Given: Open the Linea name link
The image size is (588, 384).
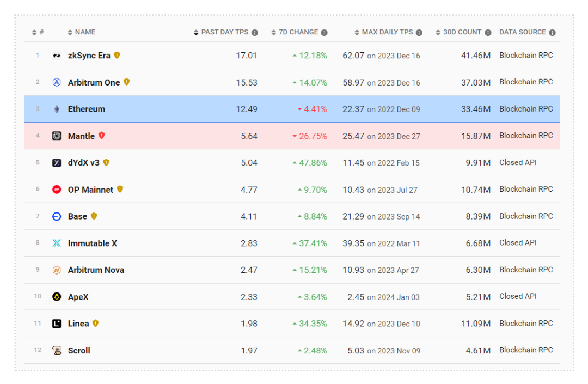Looking at the screenshot, I should pos(78,324).
